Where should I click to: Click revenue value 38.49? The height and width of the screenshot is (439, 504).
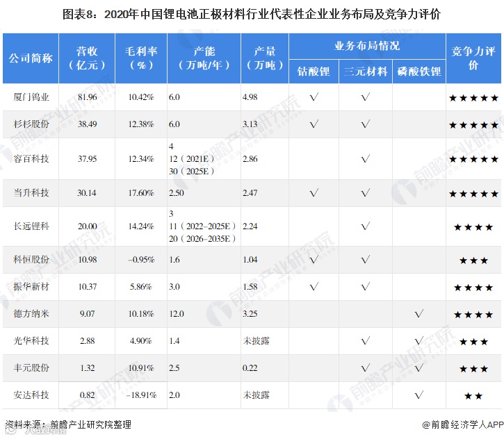pos(87,124)
